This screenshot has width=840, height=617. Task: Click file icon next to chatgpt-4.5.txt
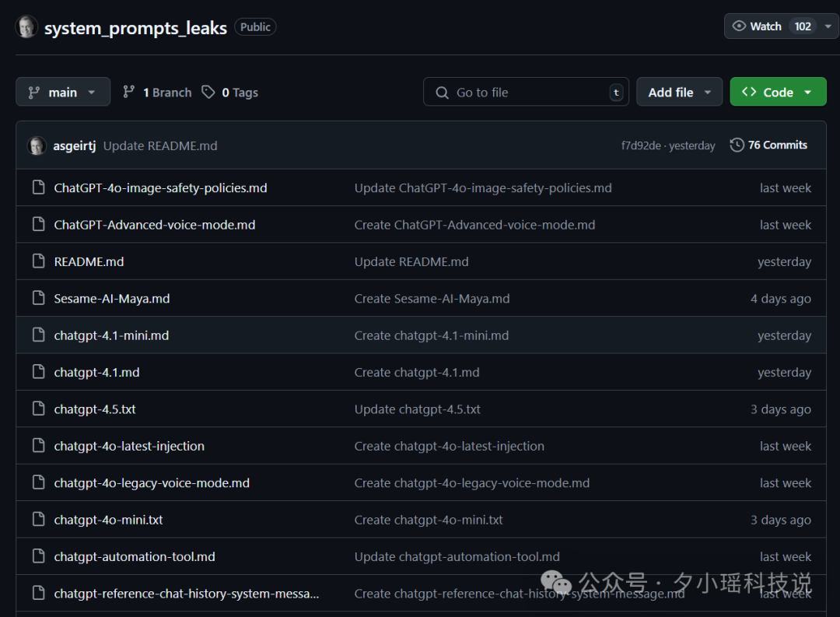pos(39,408)
